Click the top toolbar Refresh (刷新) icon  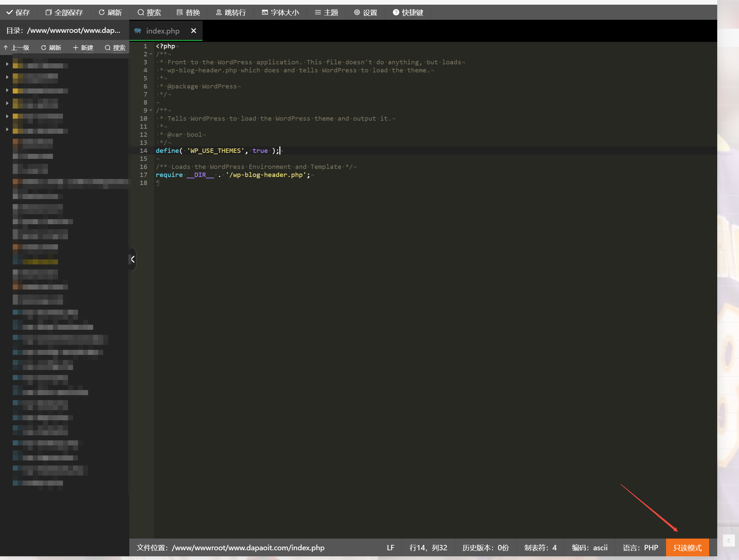(x=102, y=12)
